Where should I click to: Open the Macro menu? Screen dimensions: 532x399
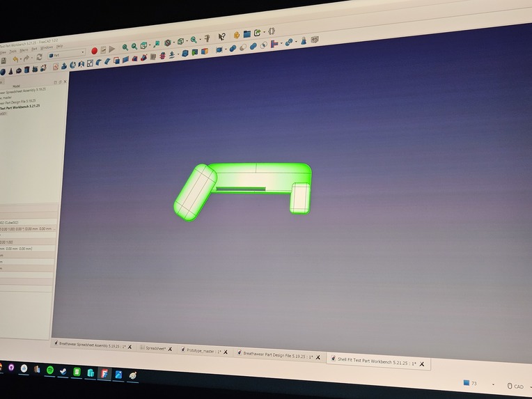pyautogui.click(x=24, y=50)
